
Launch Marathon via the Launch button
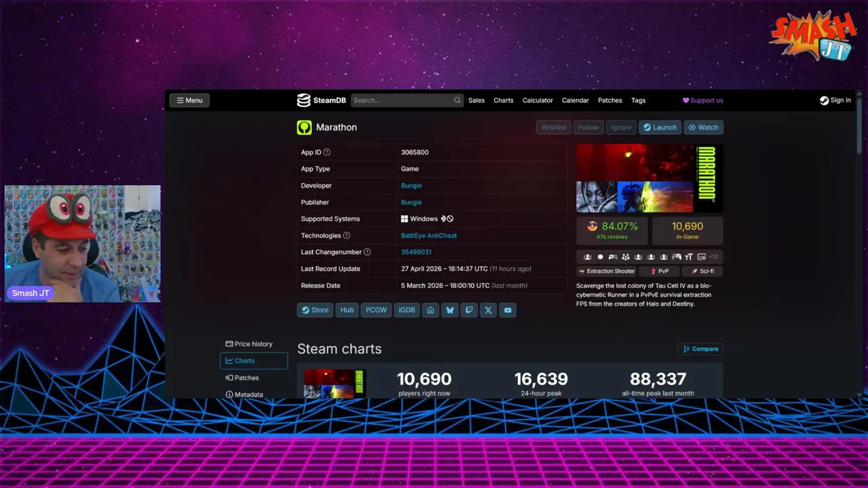[660, 127]
